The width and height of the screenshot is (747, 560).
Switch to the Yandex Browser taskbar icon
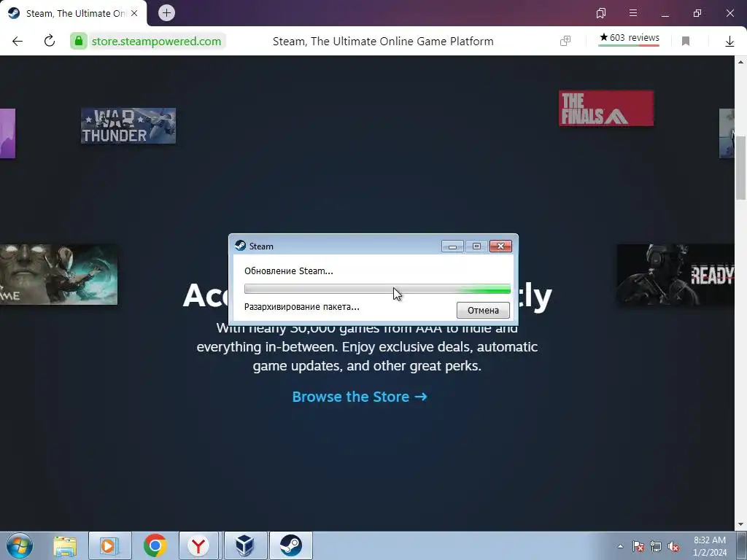tap(198, 545)
